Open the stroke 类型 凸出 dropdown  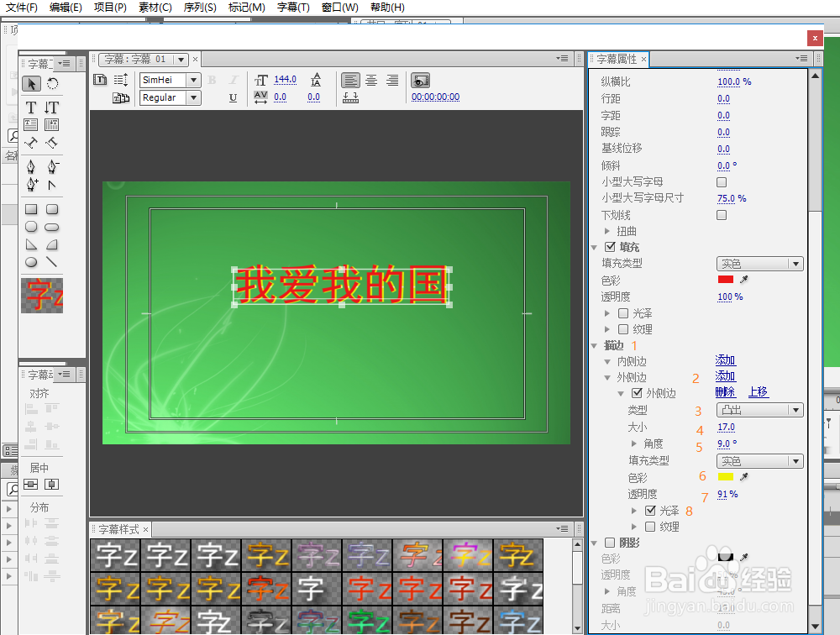point(759,410)
